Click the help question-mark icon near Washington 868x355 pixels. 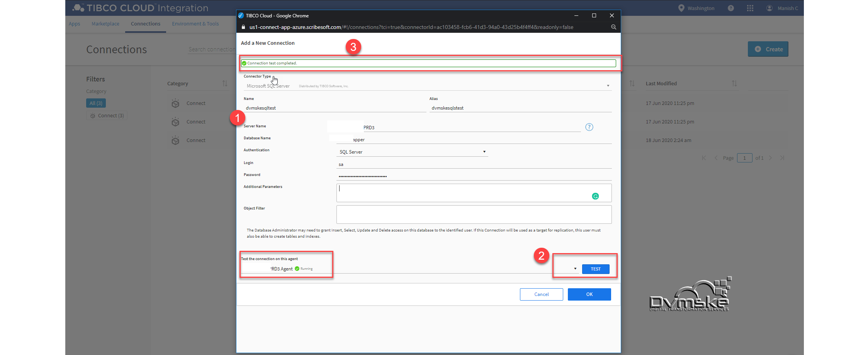[730, 8]
